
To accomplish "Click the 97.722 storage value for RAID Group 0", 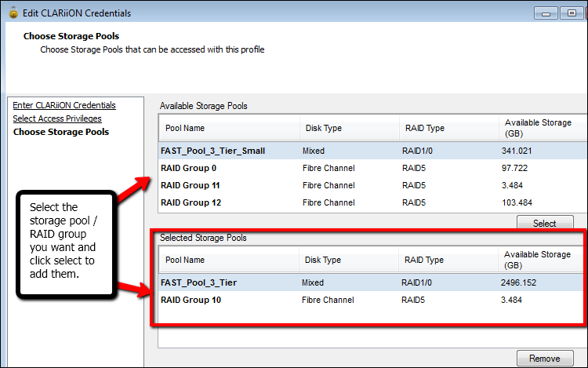I will 514,168.
